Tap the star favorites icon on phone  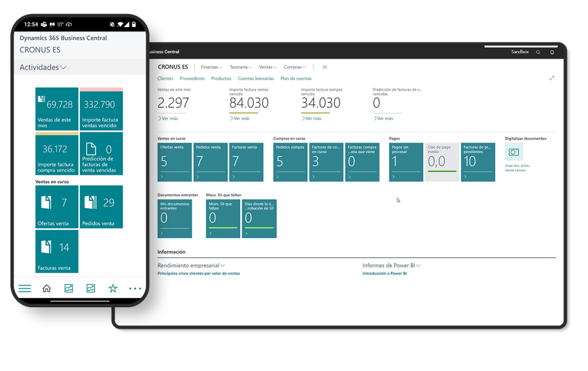pos(113,288)
